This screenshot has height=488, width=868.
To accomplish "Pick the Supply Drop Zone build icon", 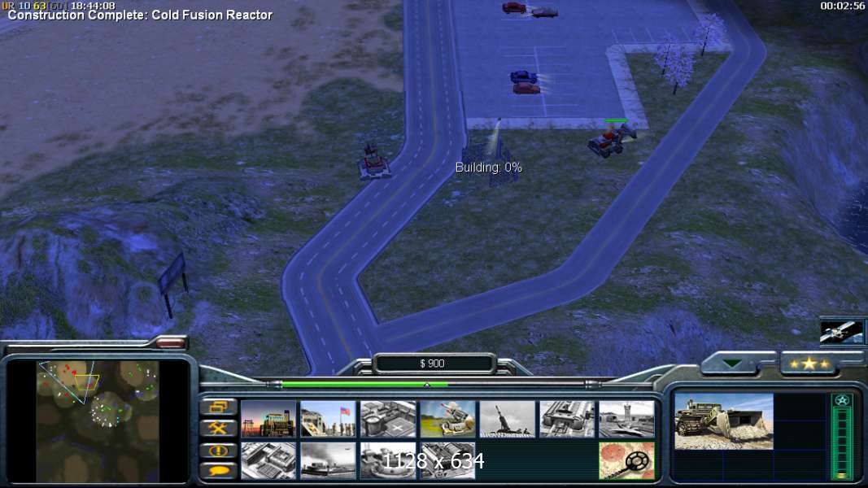I will [329, 460].
